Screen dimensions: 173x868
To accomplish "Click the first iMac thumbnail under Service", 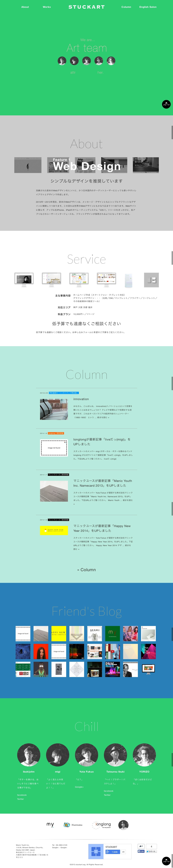I will pos(24,280).
